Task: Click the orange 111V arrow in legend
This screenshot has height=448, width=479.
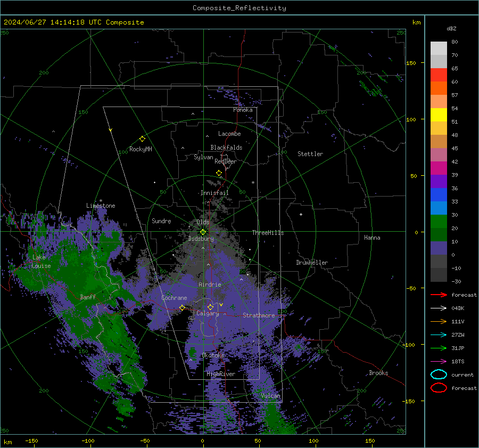Action: 439,321
